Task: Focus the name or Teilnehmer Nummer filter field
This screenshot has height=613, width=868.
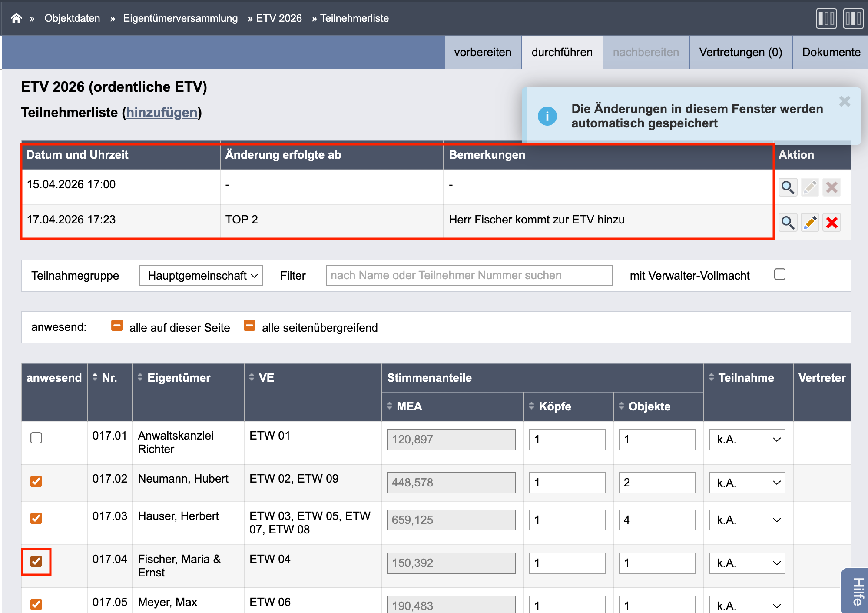Action: click(469, 276)
